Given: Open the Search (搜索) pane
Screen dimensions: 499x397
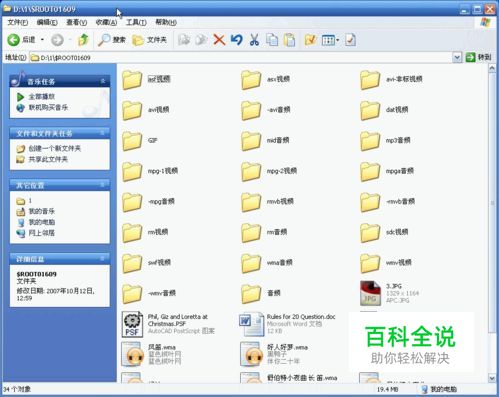Looking at the screenshot, I should 112,40.
